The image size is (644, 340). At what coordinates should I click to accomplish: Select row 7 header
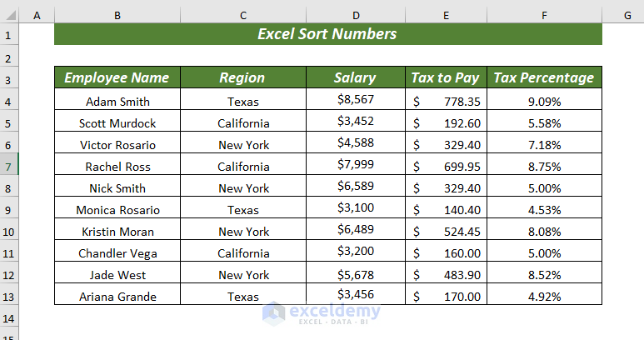coord(9,166)
